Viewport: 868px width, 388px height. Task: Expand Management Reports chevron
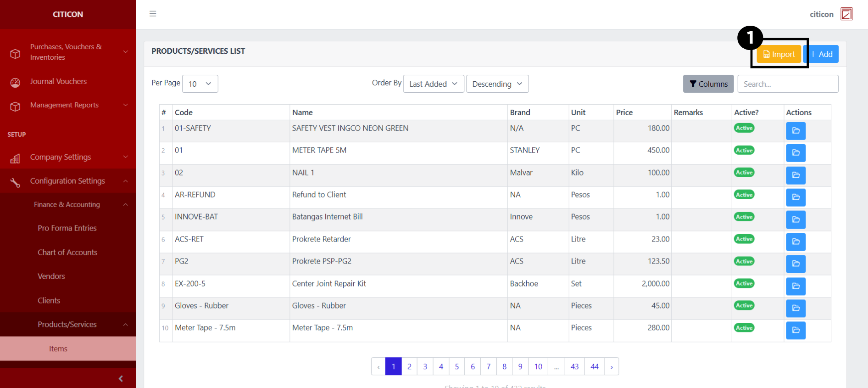pos(126,105)
